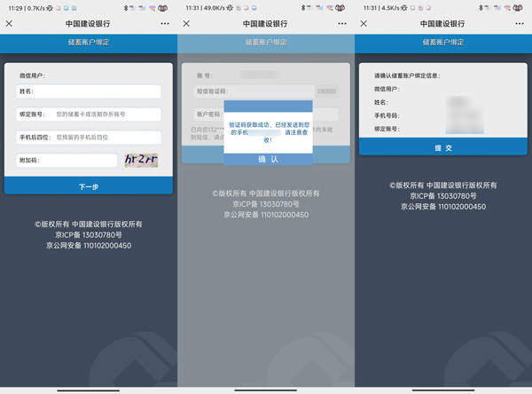The height and width of the screenshot is (394, 532).
Task: Focus the 绑定账号 account number field
Action: pos(106,114)
